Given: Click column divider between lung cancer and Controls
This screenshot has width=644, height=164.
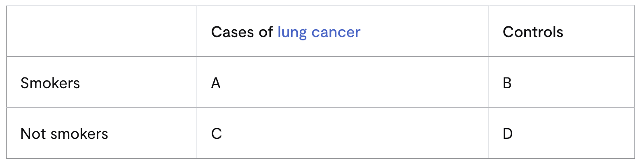Looking at the screenshot, I should point(489,31).
